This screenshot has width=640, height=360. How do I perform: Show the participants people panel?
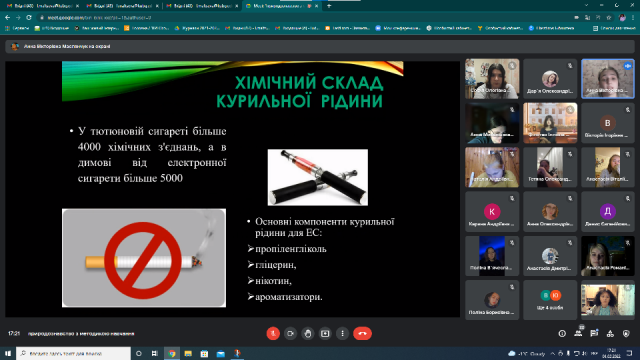[578, 333]
